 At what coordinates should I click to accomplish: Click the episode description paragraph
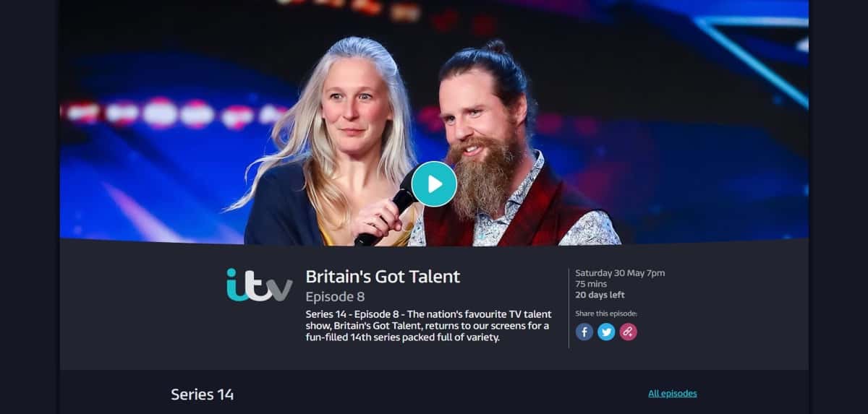tap(428, 326)
